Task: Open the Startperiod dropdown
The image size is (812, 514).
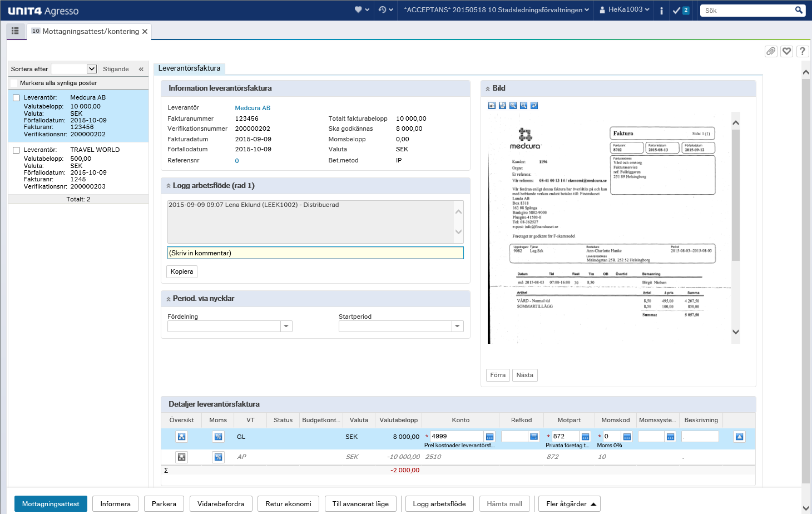Action: [458, 327]
